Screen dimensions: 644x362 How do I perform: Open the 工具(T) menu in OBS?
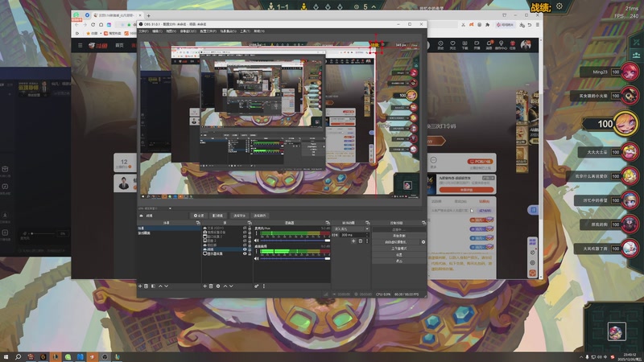[245, 31]
